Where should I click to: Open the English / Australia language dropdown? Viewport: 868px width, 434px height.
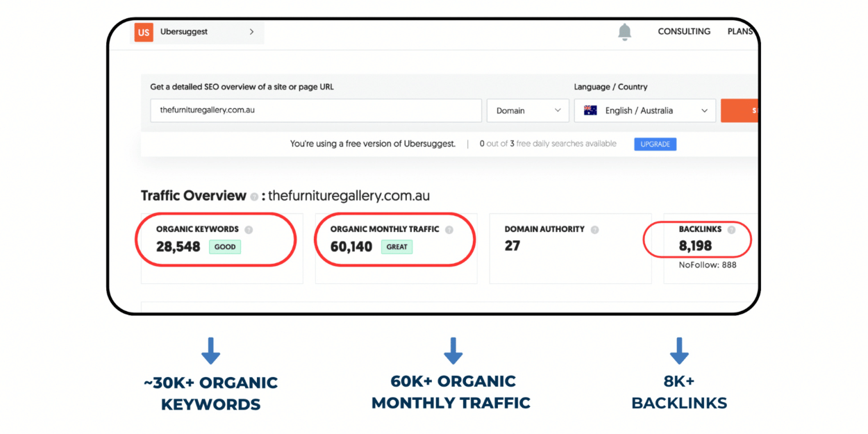pyautogui.click(x=644, y=110)
